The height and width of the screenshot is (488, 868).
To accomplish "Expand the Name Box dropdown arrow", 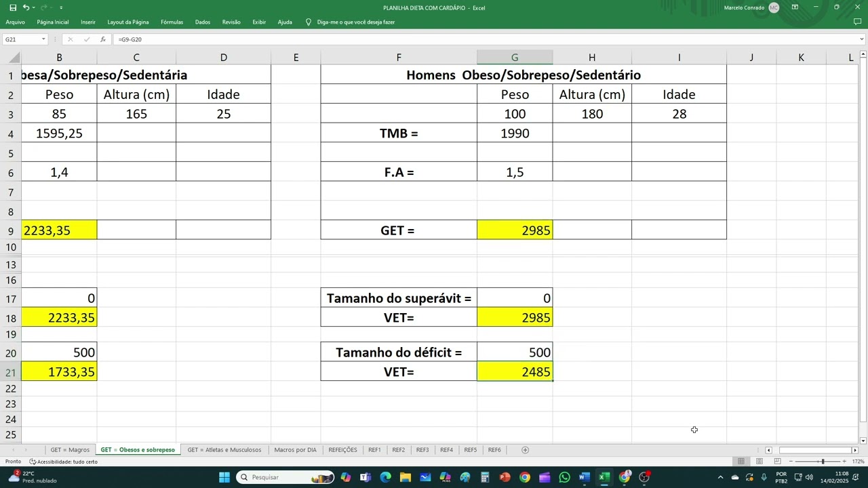I will [x=43, y=39].
